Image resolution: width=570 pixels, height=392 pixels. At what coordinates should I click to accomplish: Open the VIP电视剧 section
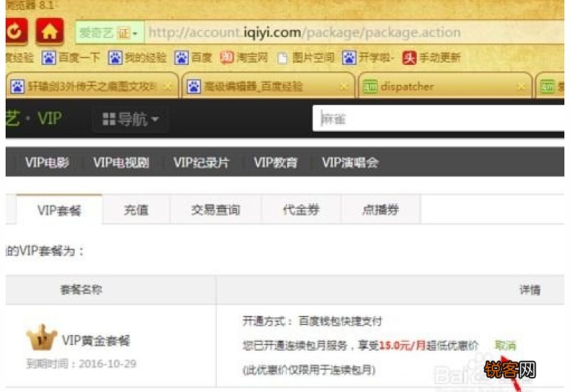121,163
